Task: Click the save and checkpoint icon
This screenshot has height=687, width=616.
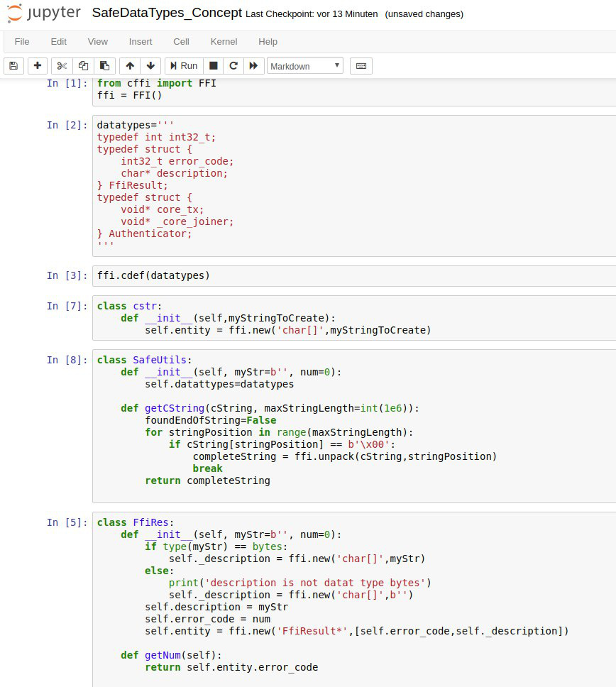Action: [x=13, y=66]
